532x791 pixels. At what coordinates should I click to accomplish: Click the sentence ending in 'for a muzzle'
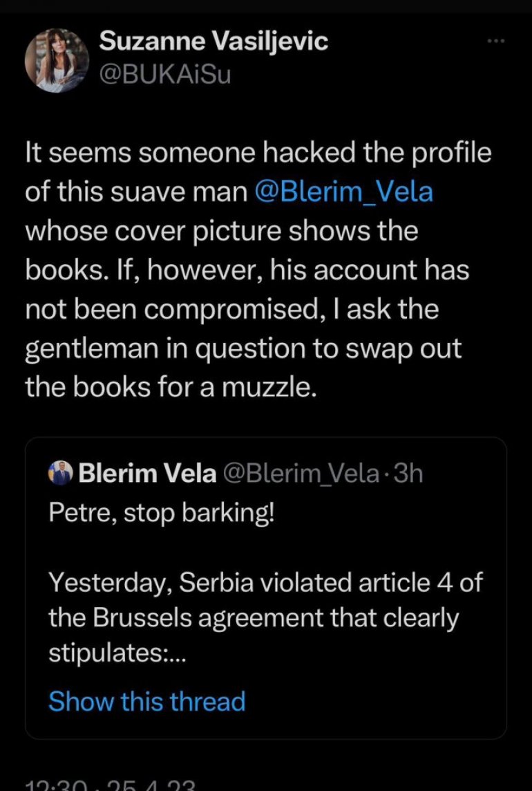click(x=171, y=387)
